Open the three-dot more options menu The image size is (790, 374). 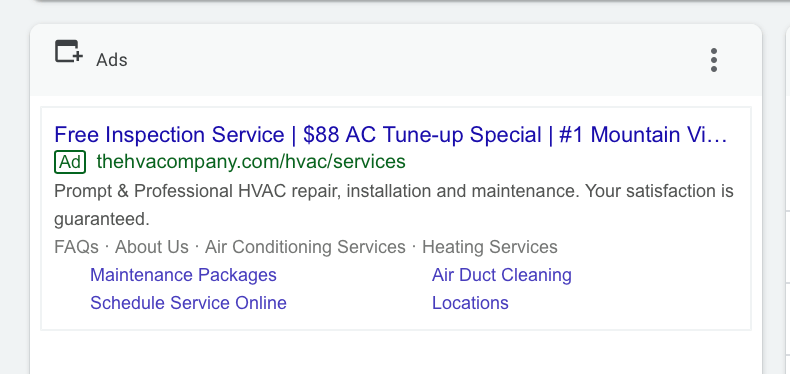(713, 60)
